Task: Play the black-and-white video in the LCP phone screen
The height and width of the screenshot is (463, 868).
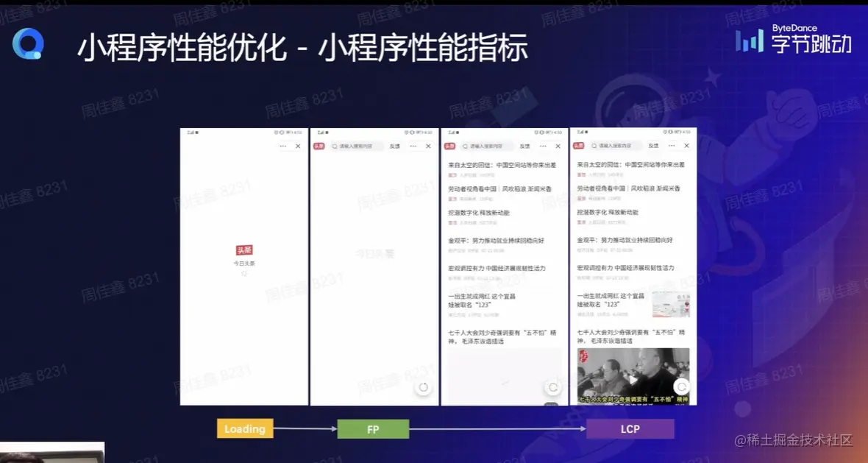Action: point(633,380)
